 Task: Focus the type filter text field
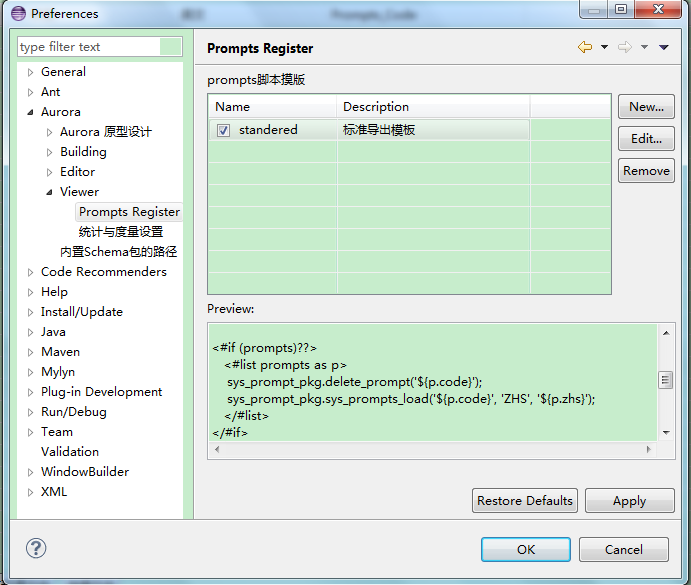click(x=88, y=47)
